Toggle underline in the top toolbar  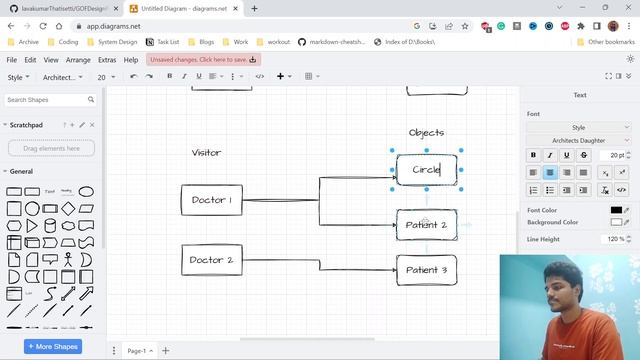pyautogui.click(x=199, y=76)
